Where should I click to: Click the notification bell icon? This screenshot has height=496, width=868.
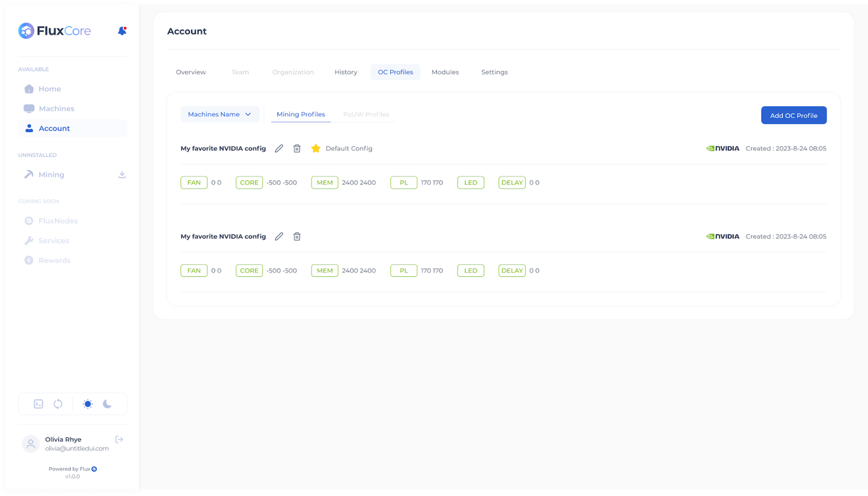click(x=122, y=31)
